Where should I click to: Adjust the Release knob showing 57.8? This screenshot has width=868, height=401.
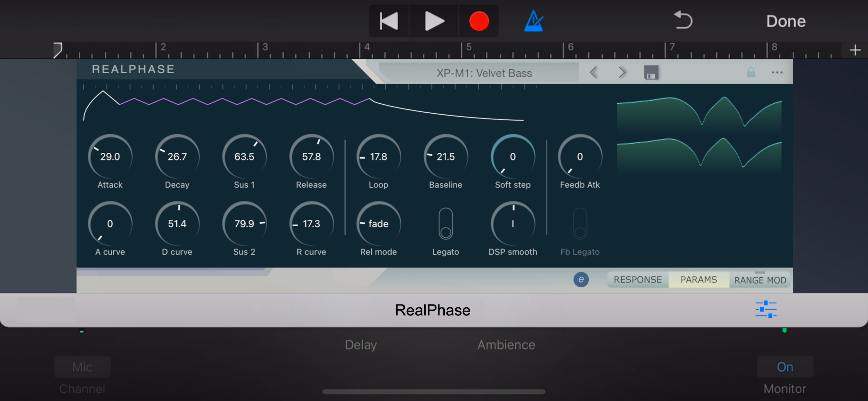point(311,157)
